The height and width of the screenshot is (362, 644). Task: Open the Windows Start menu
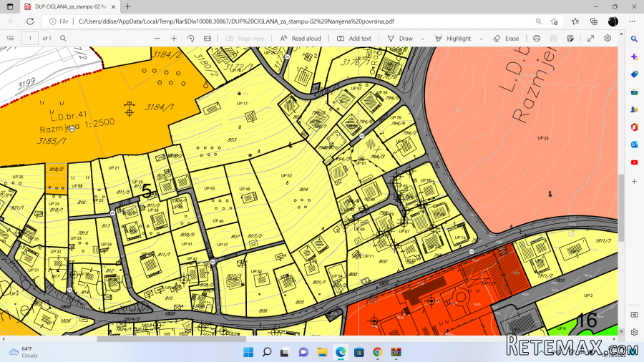[x=248, y=352]
